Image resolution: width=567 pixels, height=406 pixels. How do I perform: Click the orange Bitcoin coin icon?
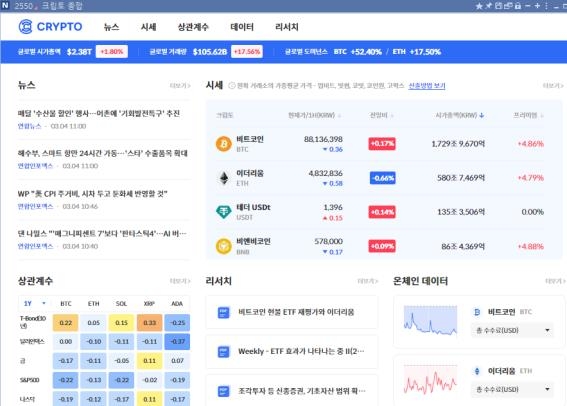pos(223,144)
